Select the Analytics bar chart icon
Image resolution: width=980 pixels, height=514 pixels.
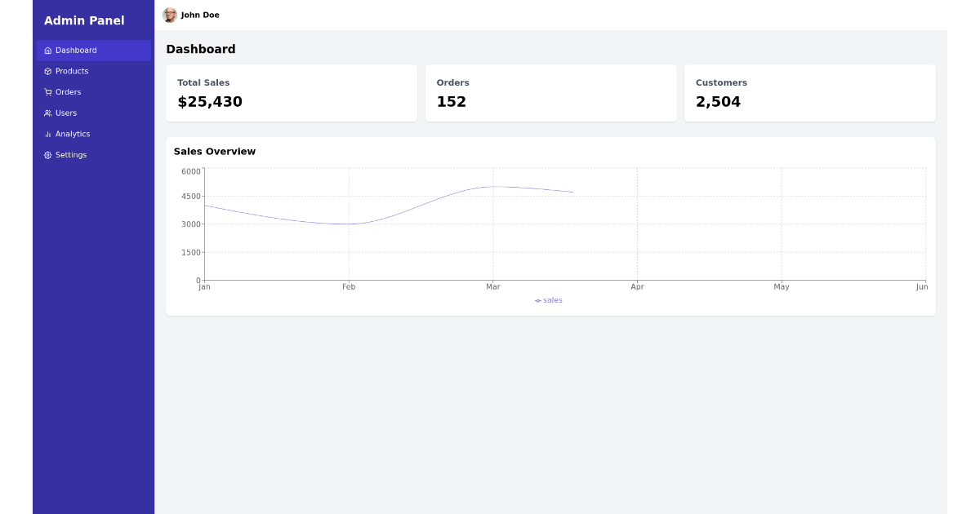pos(48,134)
